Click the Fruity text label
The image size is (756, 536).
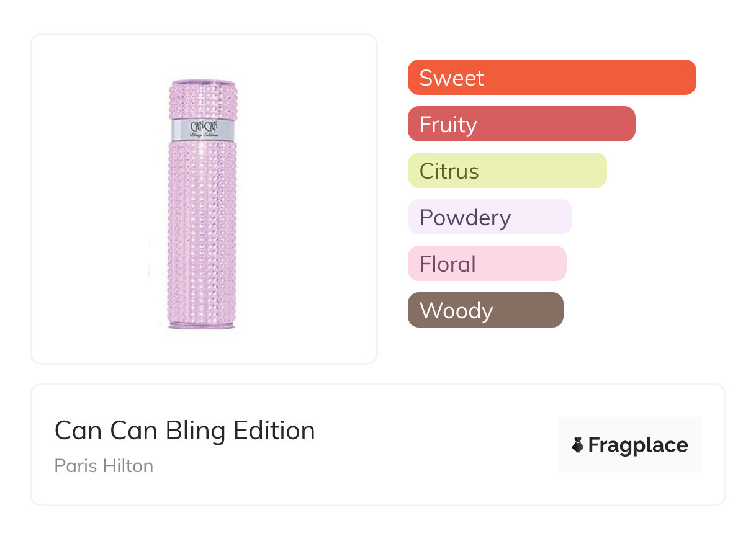coord(448,125)
